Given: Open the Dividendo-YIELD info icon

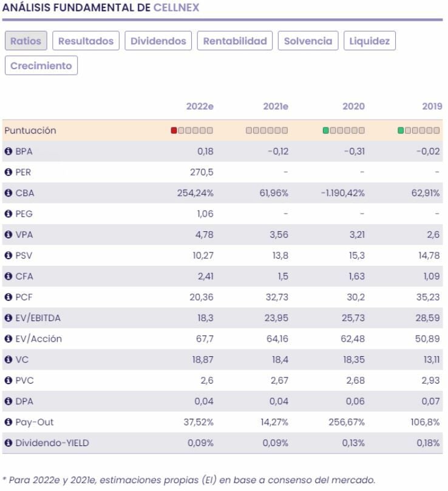Looking at the screenshot, I should [x=8, y=443].
